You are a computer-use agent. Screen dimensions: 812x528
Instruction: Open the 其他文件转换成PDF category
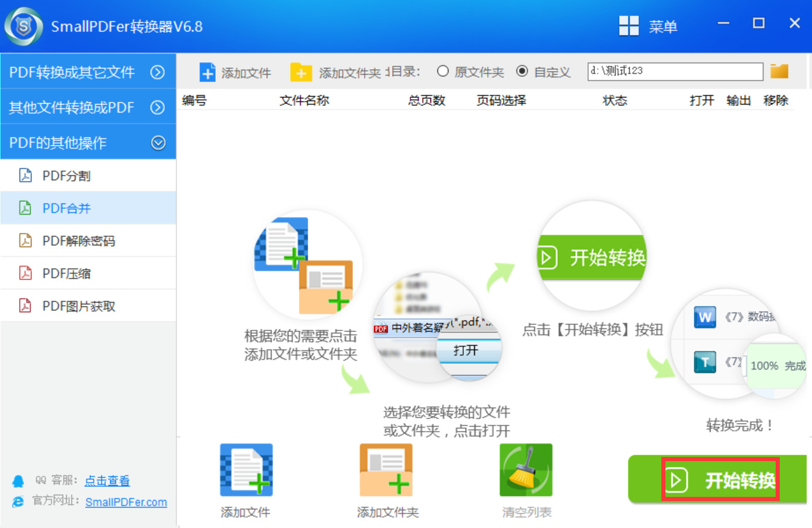point(88,107)
